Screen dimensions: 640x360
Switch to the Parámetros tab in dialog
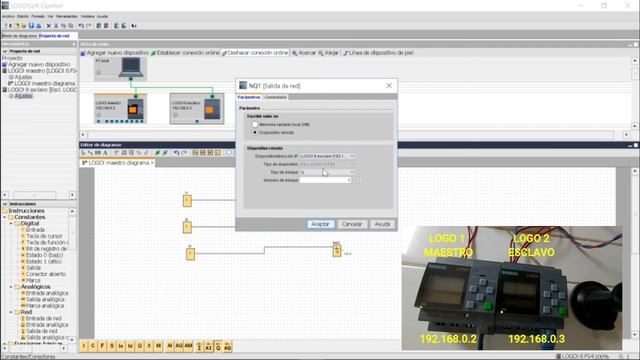click(249, 97)
